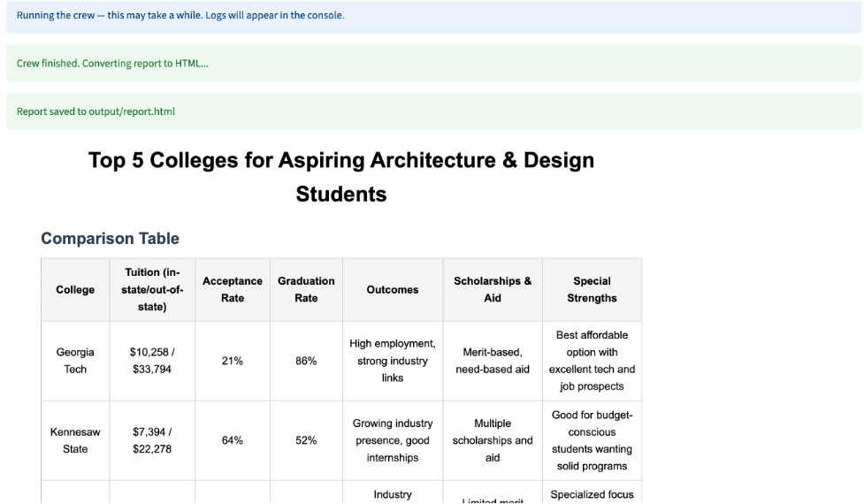
Task: Select the "Outcomes" column header
Action: pyautogui.click(x=393, y=290)
